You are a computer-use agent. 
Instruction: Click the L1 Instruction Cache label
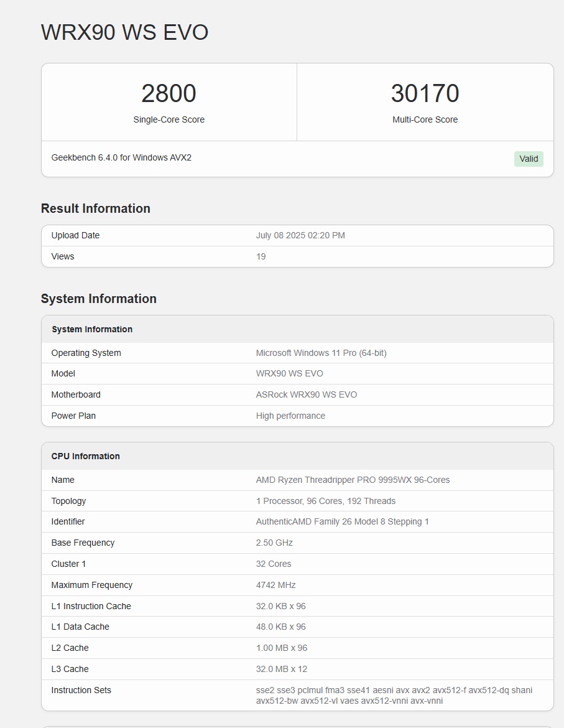(x=91, y=606)
